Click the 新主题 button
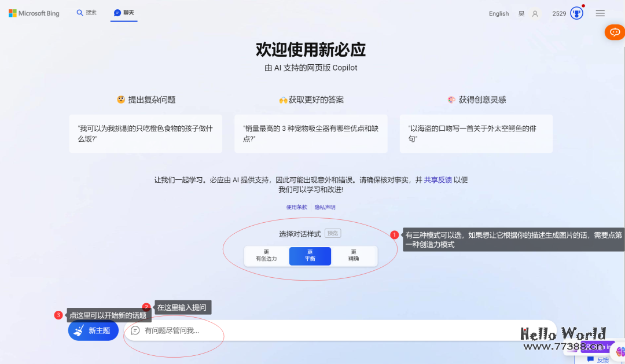This screenshot has height=364, width=625. pos(93,330)
